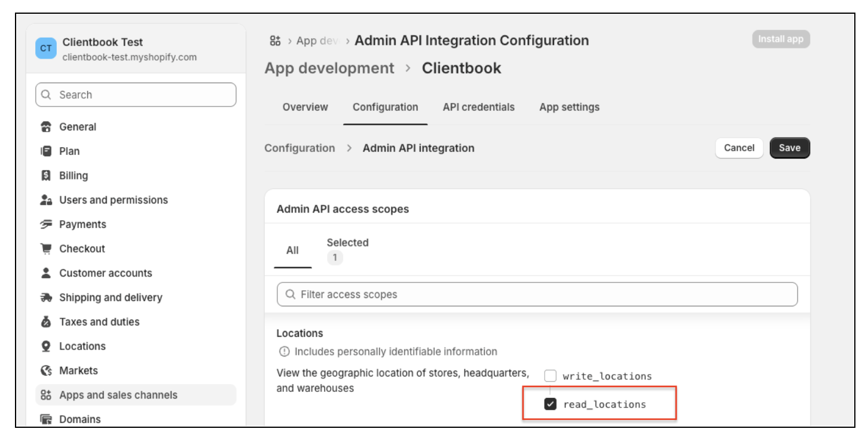This screenshot has height=444, width=868.
Task: Click the magnifier icon in sidebar search
Action: pos(47,95)
